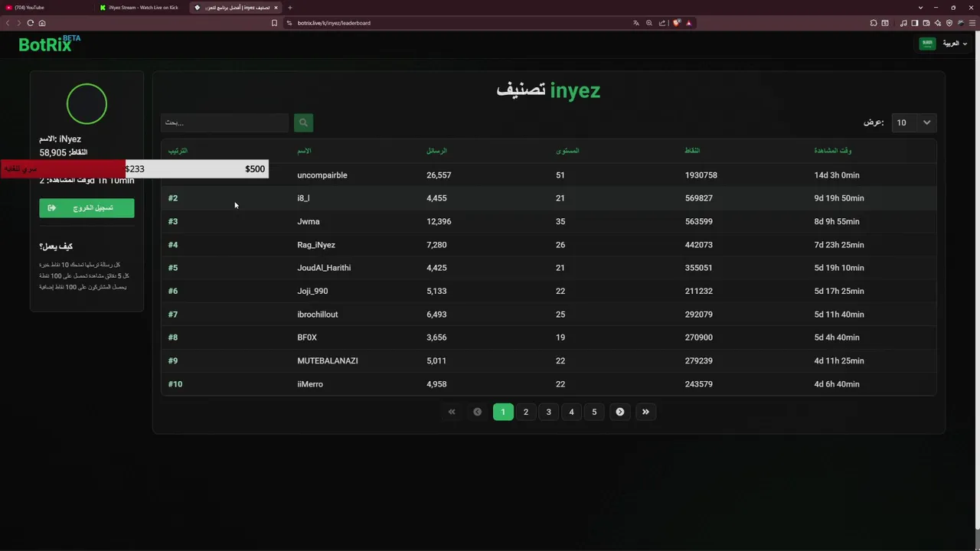The image size is (980, 551).
Task: Click the Saudi flag language icon
Action: coord(927,44)
